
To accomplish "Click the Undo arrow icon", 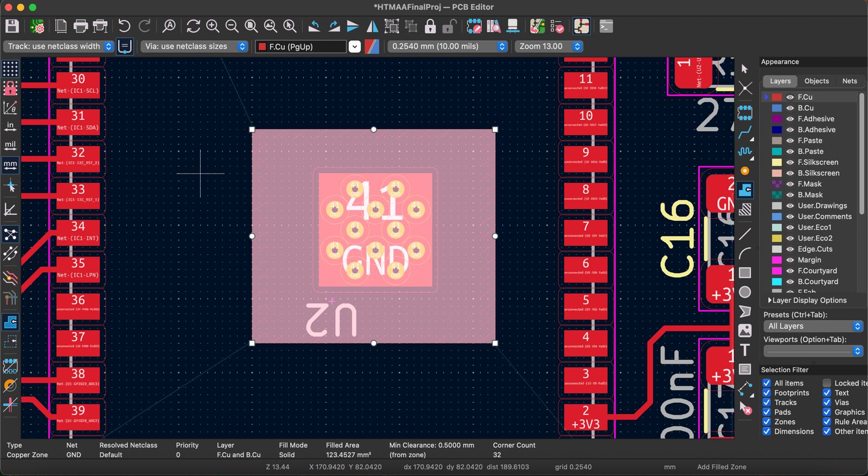I will click(x=124, y=26).
